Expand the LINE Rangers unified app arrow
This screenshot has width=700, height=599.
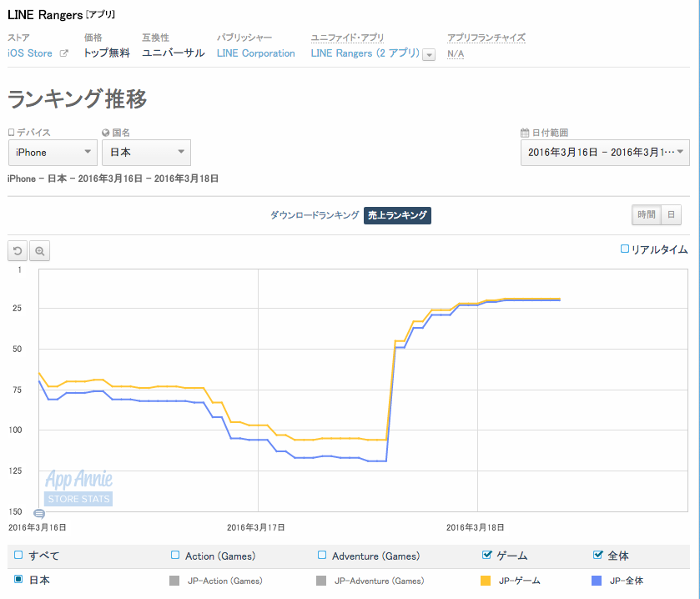pyautogui.click(x=429, y=54)
